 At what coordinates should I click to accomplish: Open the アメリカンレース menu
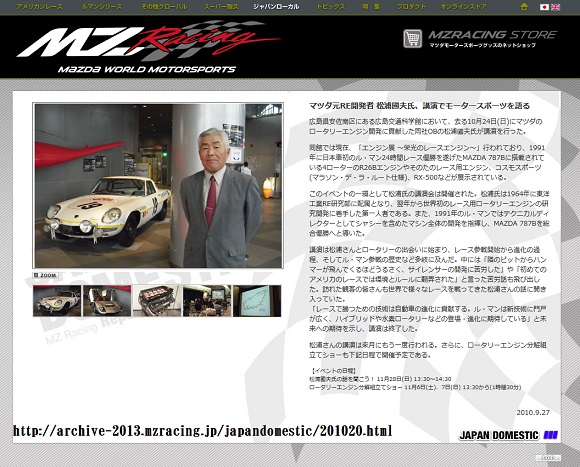(40, 7)
